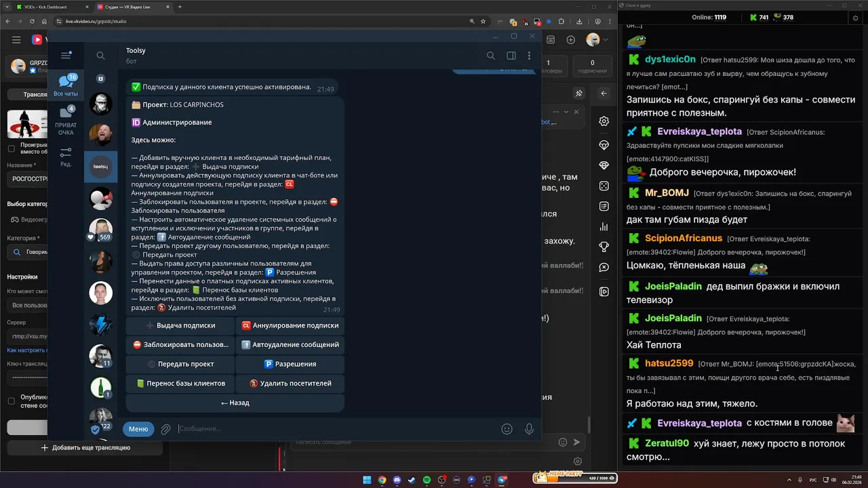The height and width of the screenshot is (488, 868).
Task: Open 'Кто может смотреть' dropdown in VK studio
Action: point(27,305)
